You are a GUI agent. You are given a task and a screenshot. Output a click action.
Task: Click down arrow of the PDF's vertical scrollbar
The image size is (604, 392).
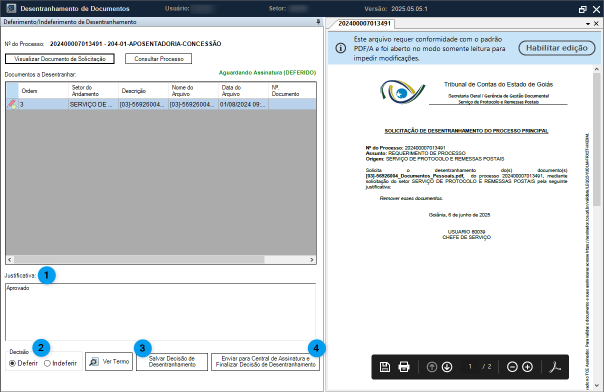point(596,385)
